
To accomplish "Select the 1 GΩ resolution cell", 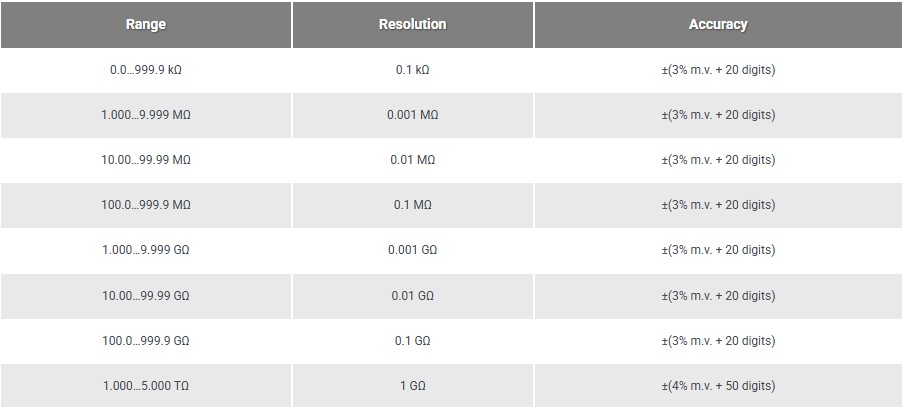I will pyautogui.click(x=412, y=386).
